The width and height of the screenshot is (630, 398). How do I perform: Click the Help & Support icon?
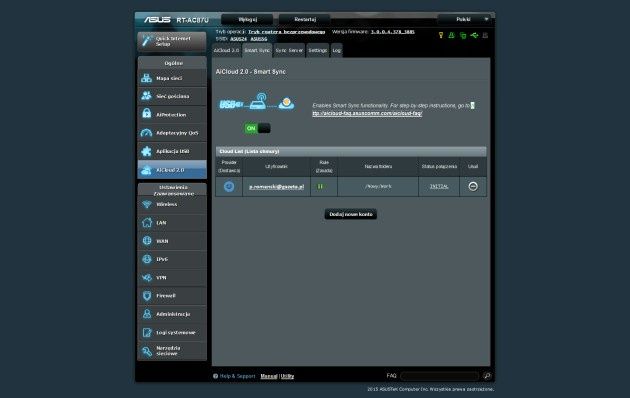pos(216,376)
